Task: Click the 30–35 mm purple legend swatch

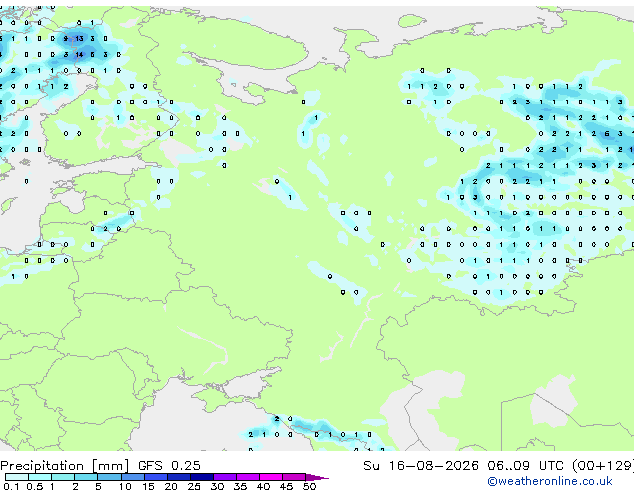Action: pyautogui.click(x=225, y=477)
